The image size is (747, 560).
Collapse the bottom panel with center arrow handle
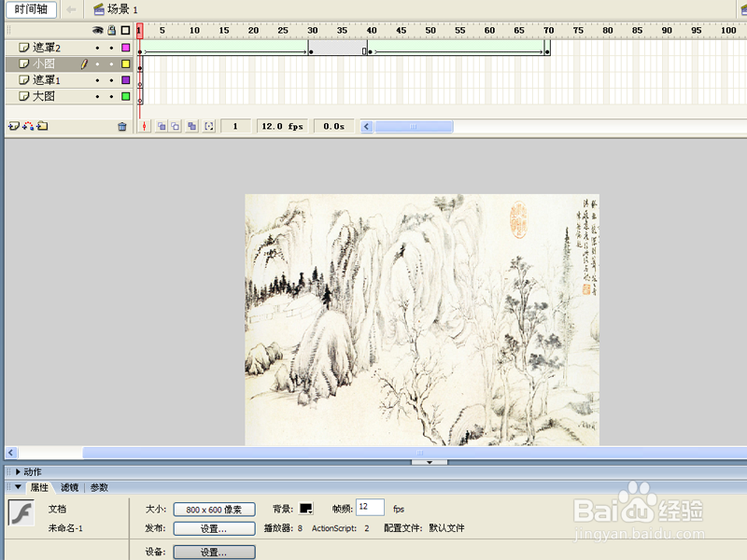click(430, 462)
